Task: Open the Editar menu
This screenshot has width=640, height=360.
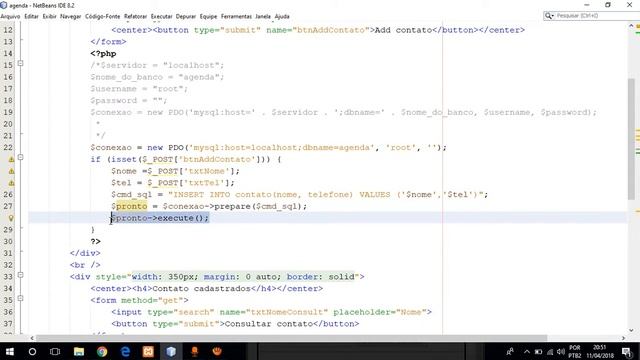Action: click(x=31, y=16)
